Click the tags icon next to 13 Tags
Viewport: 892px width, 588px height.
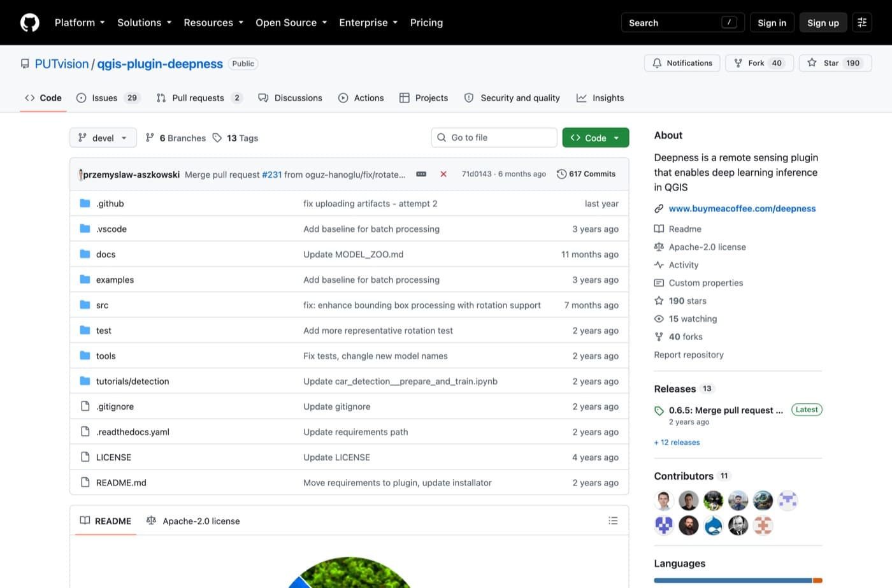[217, 138]
